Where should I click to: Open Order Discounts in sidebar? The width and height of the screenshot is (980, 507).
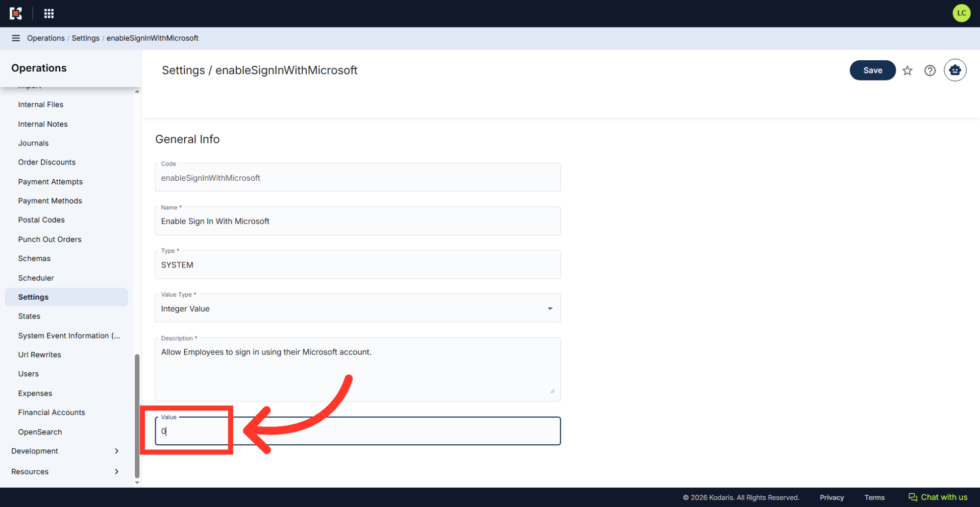coord(47,162)
